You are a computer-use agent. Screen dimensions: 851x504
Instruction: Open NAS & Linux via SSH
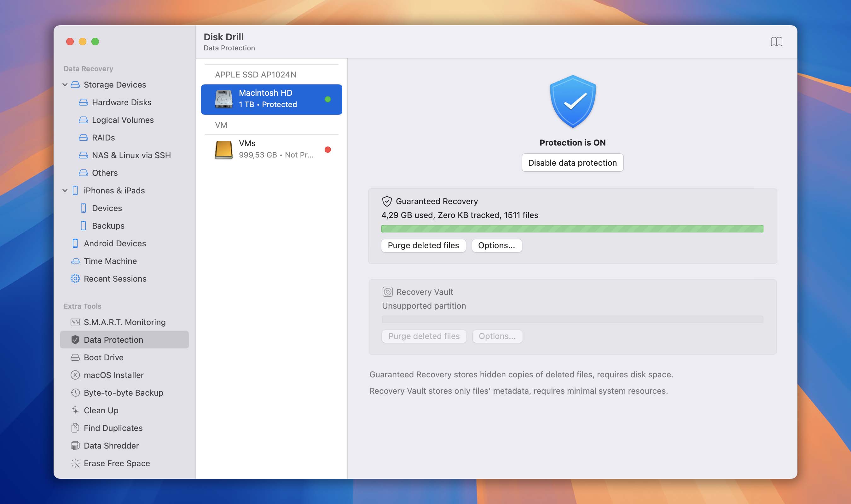131,155
